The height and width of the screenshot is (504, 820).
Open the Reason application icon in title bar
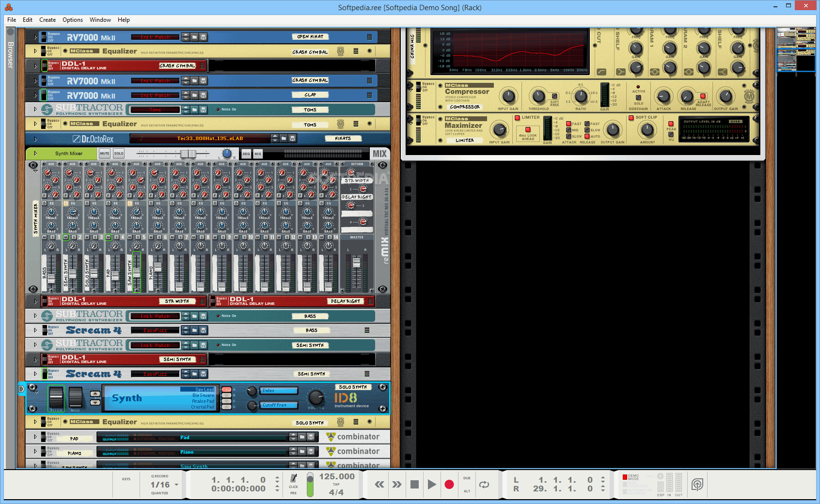coord(9,7)
